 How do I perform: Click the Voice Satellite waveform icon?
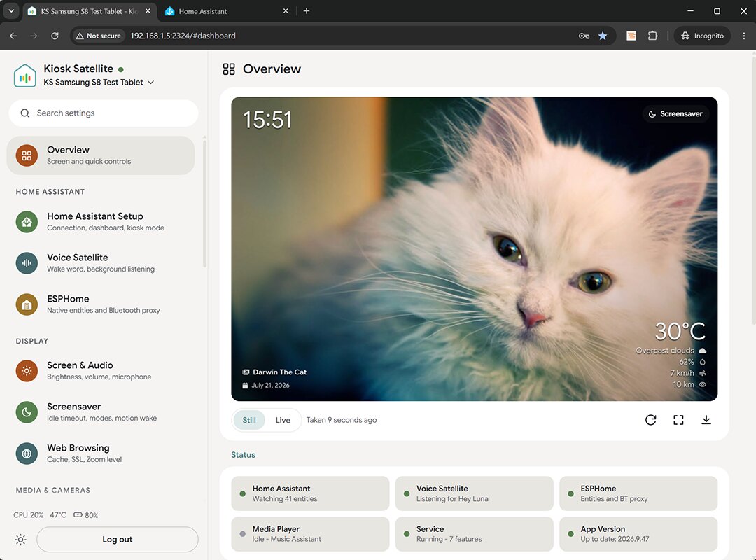[x=27, y=263]
